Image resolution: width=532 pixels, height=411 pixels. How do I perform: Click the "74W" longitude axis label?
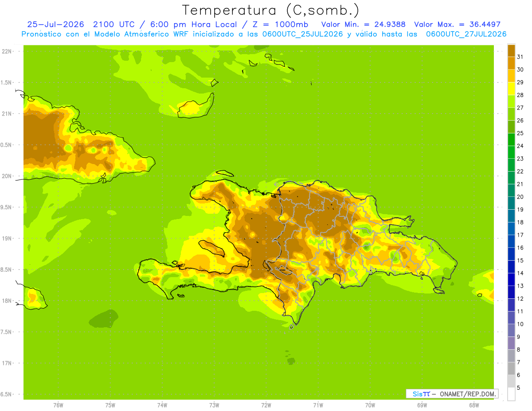162,405
